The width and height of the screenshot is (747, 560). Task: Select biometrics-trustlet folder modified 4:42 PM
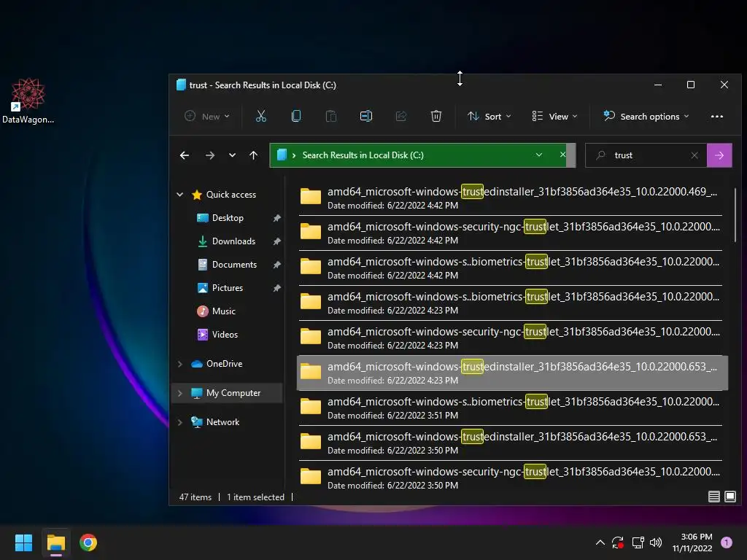[x=512, y=268]
